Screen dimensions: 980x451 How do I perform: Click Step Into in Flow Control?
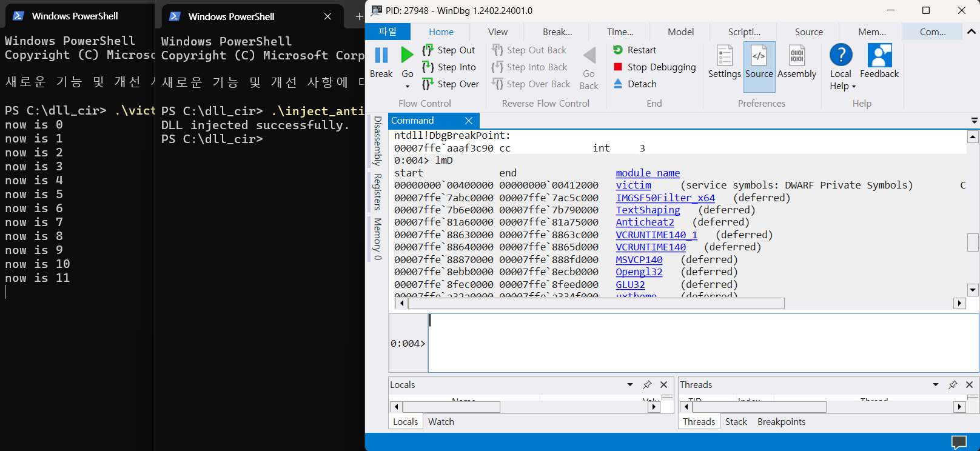(x=449, y=67)
